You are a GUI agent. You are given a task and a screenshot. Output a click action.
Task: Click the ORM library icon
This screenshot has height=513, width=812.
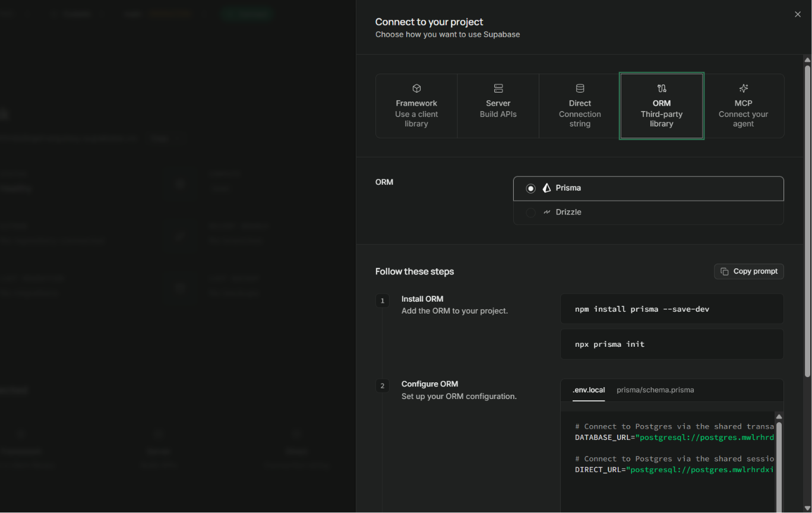[662, 88]
